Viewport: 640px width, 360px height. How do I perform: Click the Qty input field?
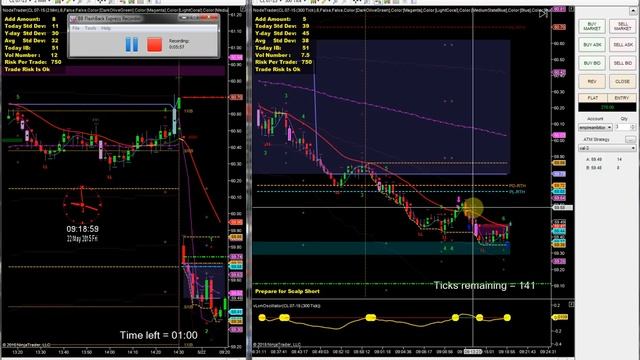point(622,127)
